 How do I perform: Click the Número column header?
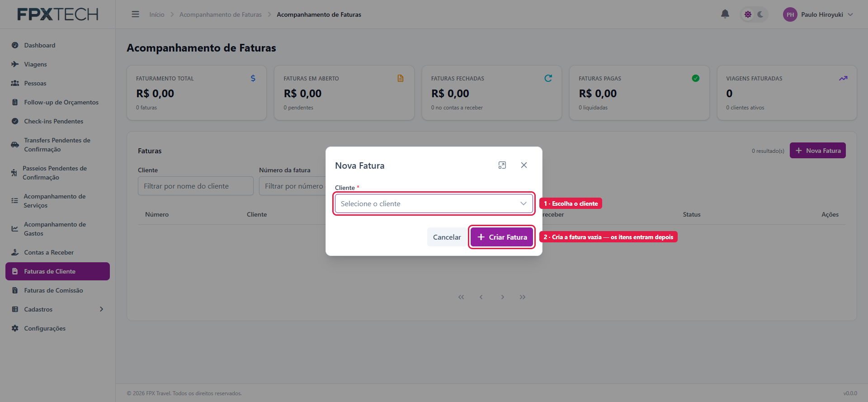(157, 214)
